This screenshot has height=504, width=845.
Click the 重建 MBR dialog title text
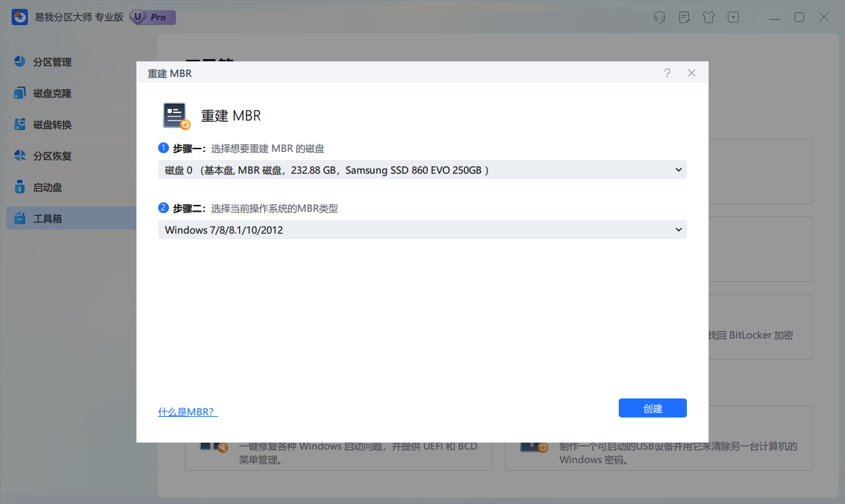170,73
